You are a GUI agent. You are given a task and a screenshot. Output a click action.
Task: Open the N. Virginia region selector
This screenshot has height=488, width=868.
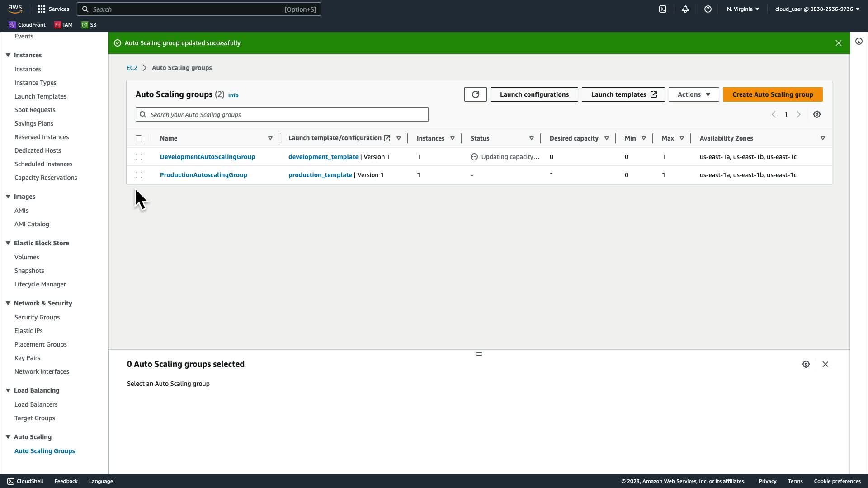743,9
